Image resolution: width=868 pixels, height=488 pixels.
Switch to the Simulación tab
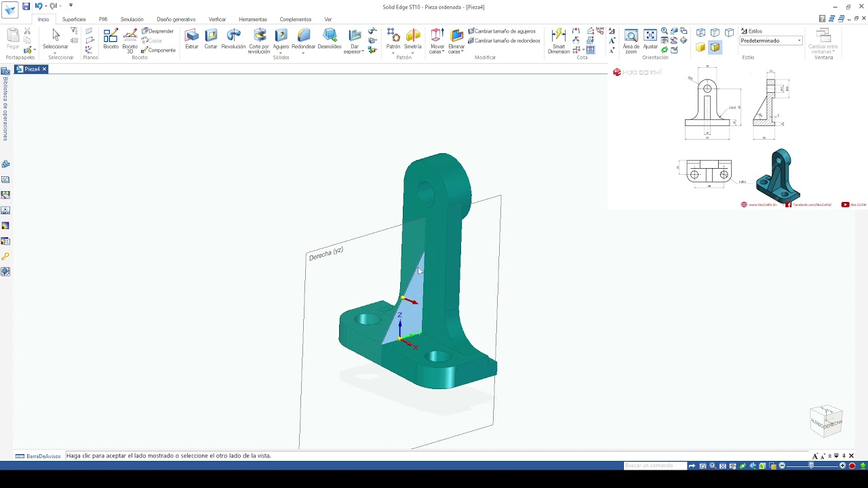click(x=132, y=20)
